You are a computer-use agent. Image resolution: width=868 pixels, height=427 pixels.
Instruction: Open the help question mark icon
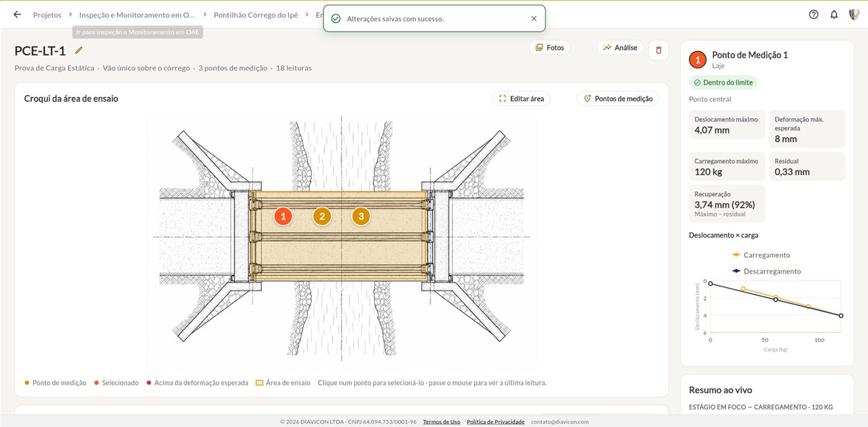[x=814, y=14]
